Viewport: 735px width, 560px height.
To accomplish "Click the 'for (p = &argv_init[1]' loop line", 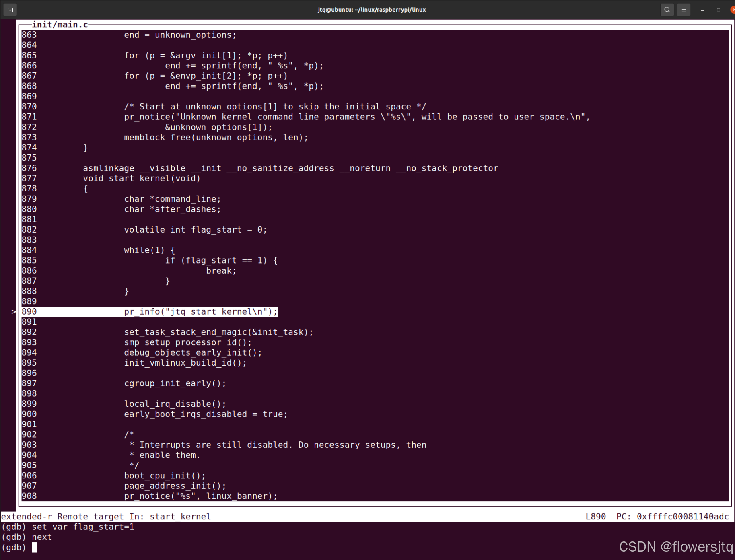I will (206, 56).
